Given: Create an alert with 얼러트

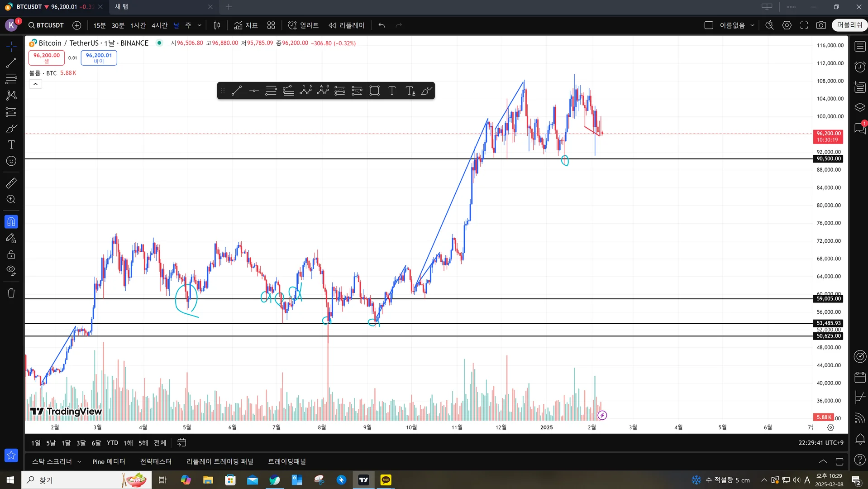Looking at the screenshot, I should (x=304, y=25).
